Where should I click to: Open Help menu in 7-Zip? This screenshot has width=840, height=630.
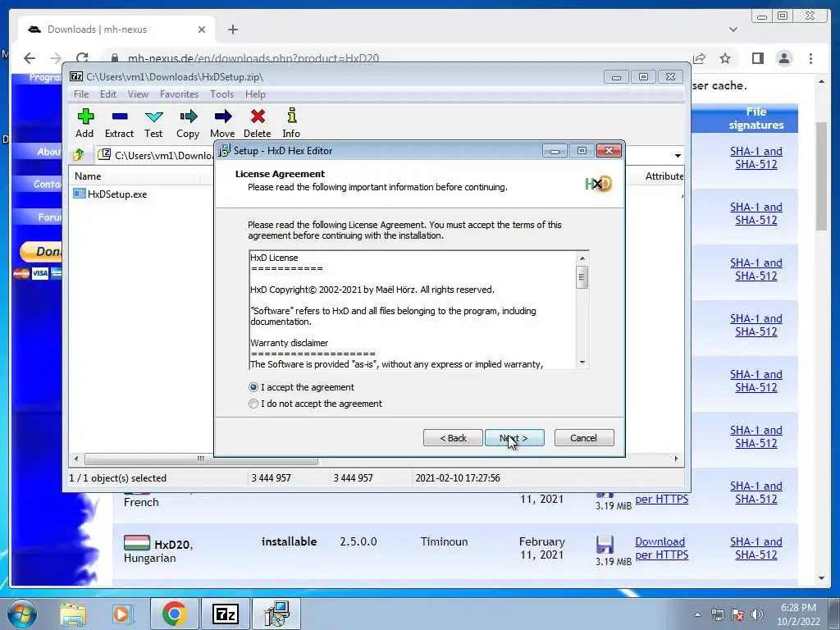[256, 94]
